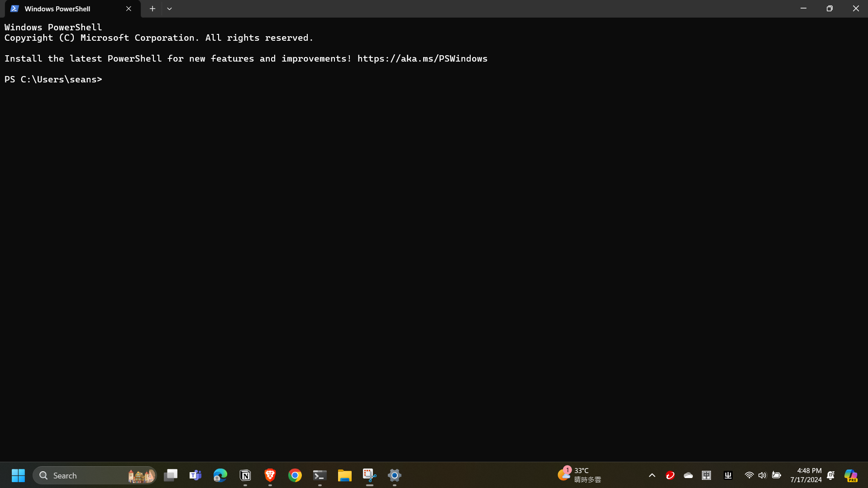Click the taskbar Search box
The image size is (868, 488).
[95, 475]
